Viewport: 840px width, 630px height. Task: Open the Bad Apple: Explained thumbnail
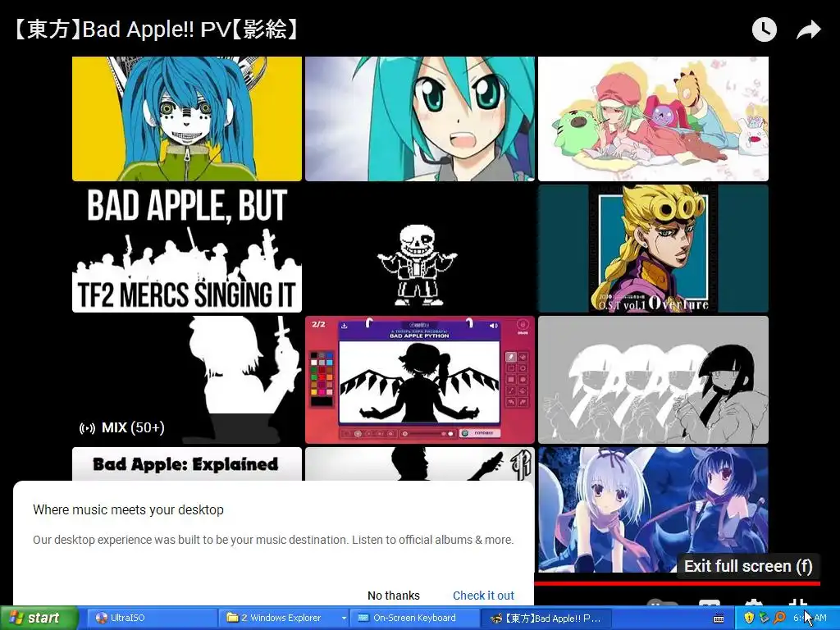[187, 464]
